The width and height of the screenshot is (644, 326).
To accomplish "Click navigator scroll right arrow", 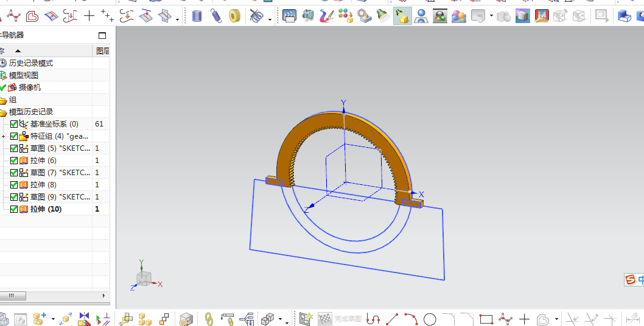I will (103, 296).
